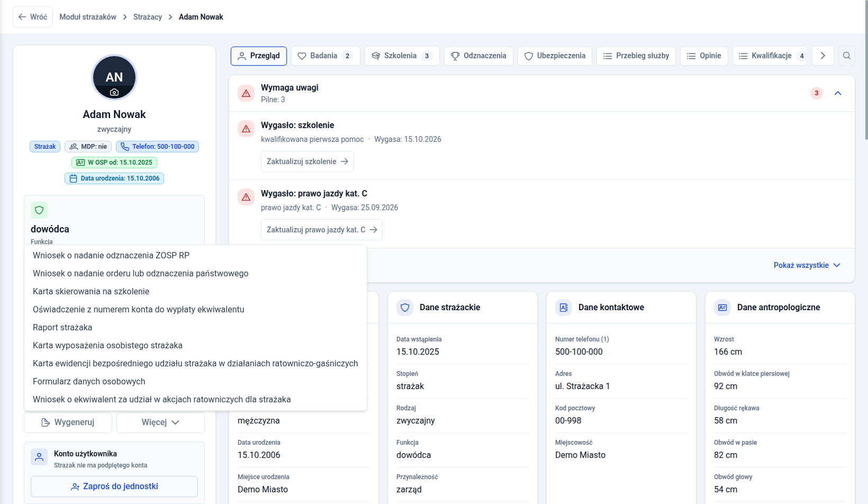Click the camera icon on the avatar
This screenshot has height=504, width=868.
tap(114, 92)
